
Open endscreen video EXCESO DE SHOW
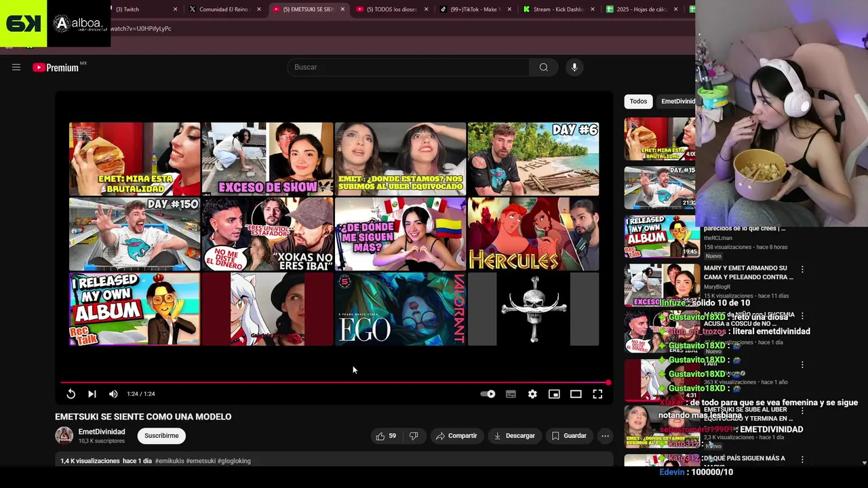[x=267, y=159]
